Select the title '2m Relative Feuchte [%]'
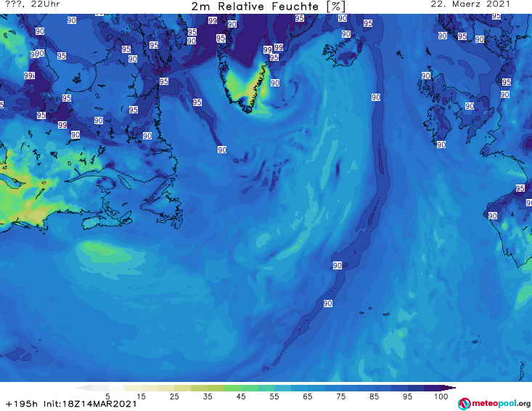Image resolution: width=532 pixels, height=411 pixels. [x=268, y=7]
